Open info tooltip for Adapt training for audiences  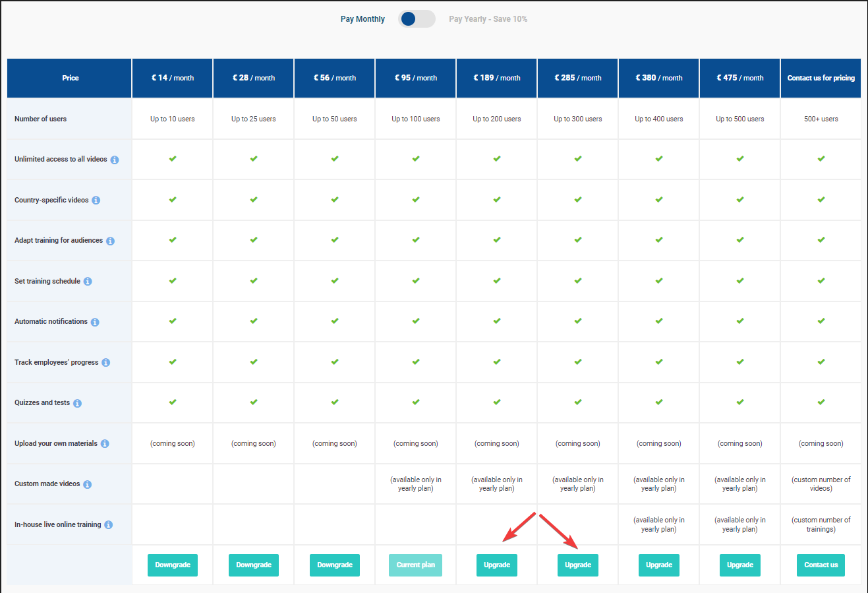coord(111,241)
